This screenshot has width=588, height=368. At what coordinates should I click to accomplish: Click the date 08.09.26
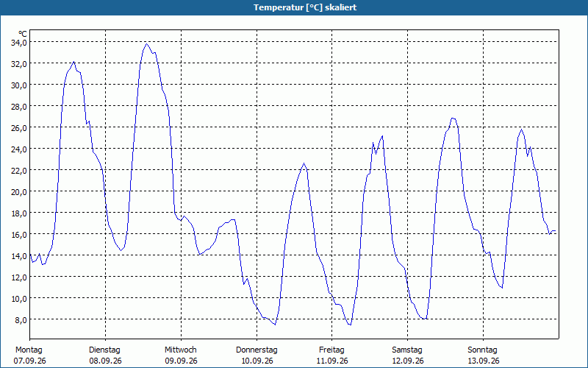(105, 361)
